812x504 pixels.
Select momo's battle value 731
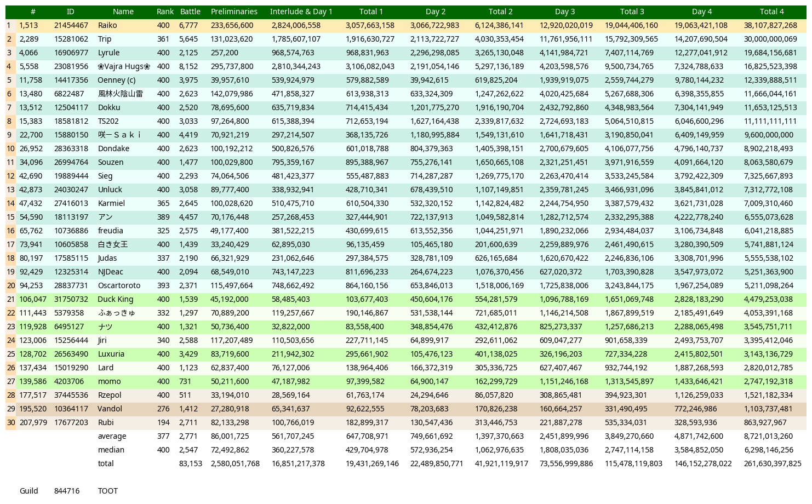(x=185, y=381)
